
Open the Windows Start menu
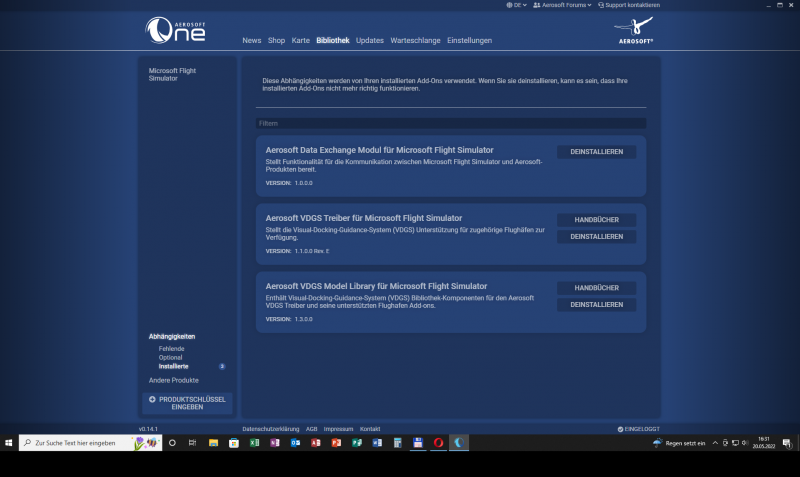tap(9, 443)
